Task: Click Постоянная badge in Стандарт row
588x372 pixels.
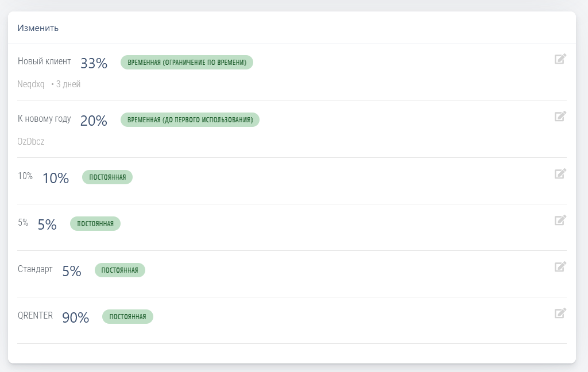Action: click(x=119, y=270)
